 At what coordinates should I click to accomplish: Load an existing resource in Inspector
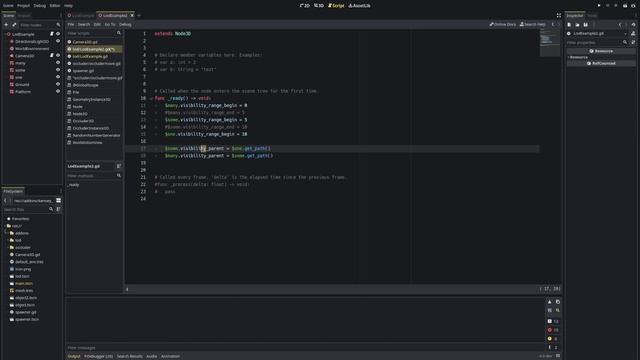click(x=577, y=25)
